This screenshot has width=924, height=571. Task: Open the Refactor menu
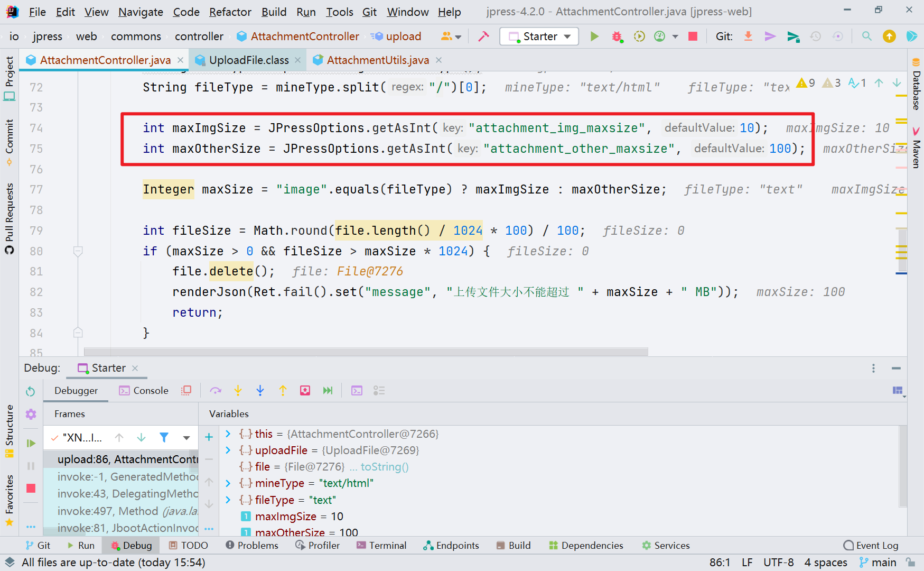click(x=230, y=12)
